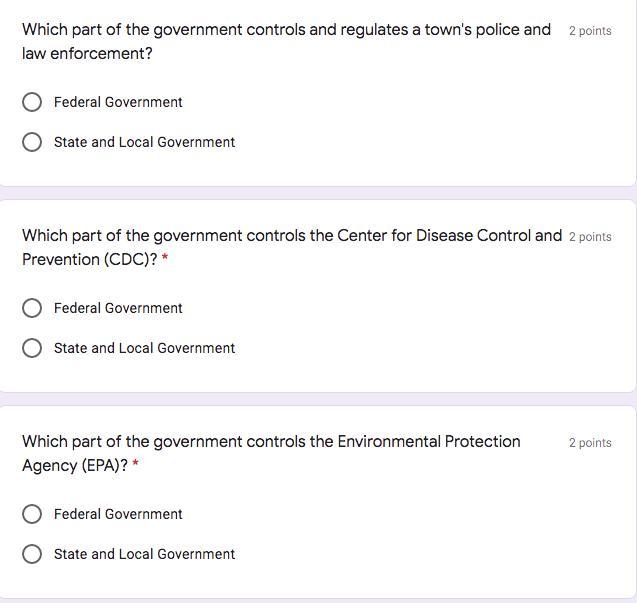The image size is (637, 603).
Task: Select Federal Government radio for CDC question
Action: [x=32, y=308]
